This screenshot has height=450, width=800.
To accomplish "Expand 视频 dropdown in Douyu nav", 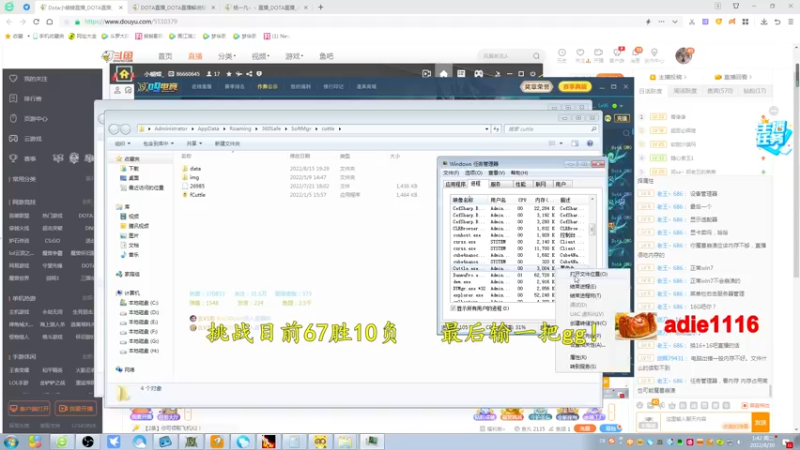I will coord(260,56).
